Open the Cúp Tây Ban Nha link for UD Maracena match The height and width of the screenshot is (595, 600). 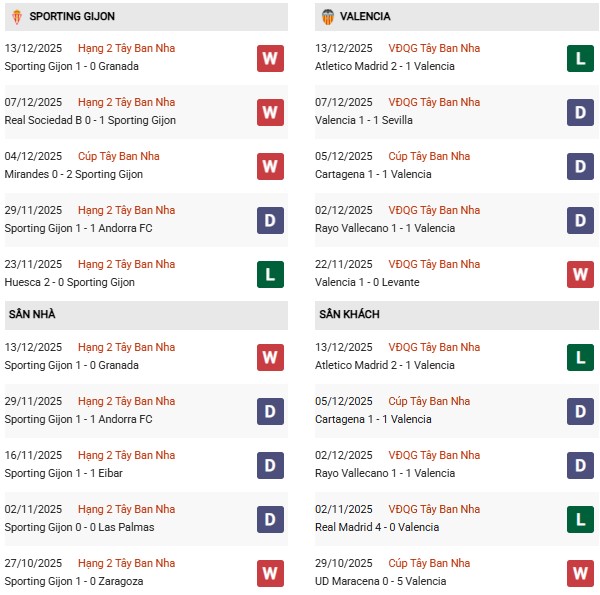(429, 563)
